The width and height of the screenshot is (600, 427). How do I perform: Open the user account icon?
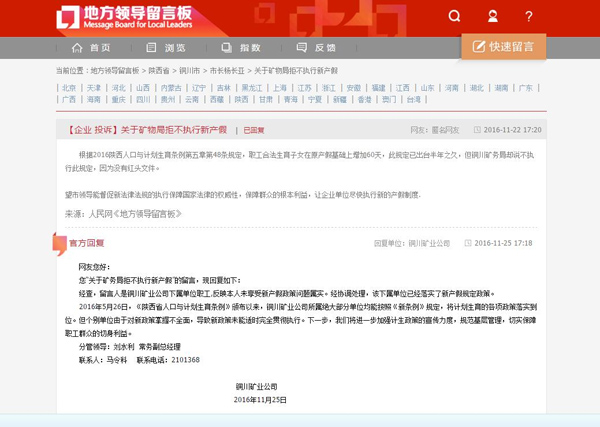(x=493, y=16)
